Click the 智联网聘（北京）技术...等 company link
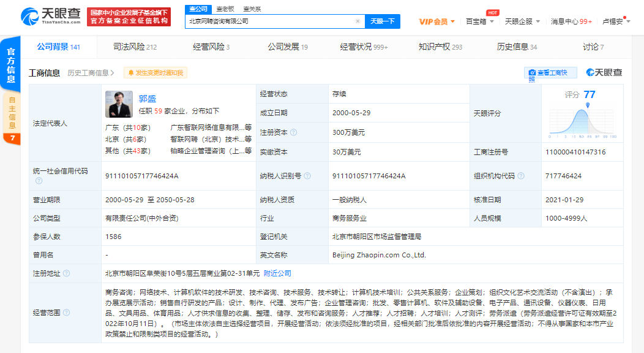Viewport: 644px width, 353px height. [211, 139]
